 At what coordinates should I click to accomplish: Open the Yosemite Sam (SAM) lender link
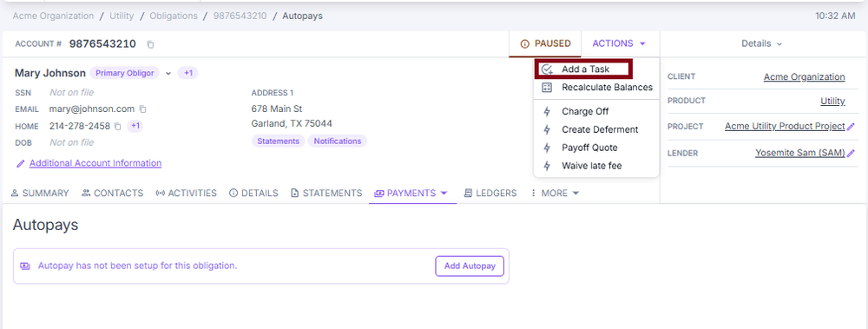pos(800,153)
